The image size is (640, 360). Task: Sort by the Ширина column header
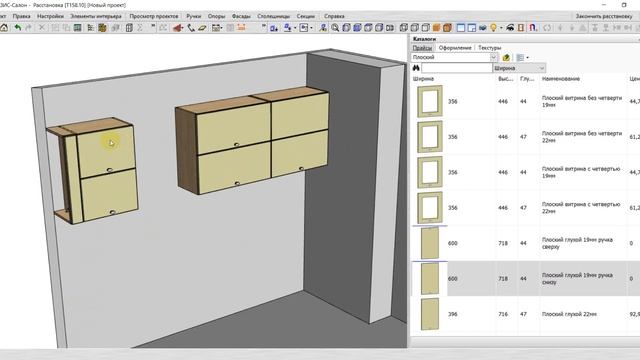point(423,79)
